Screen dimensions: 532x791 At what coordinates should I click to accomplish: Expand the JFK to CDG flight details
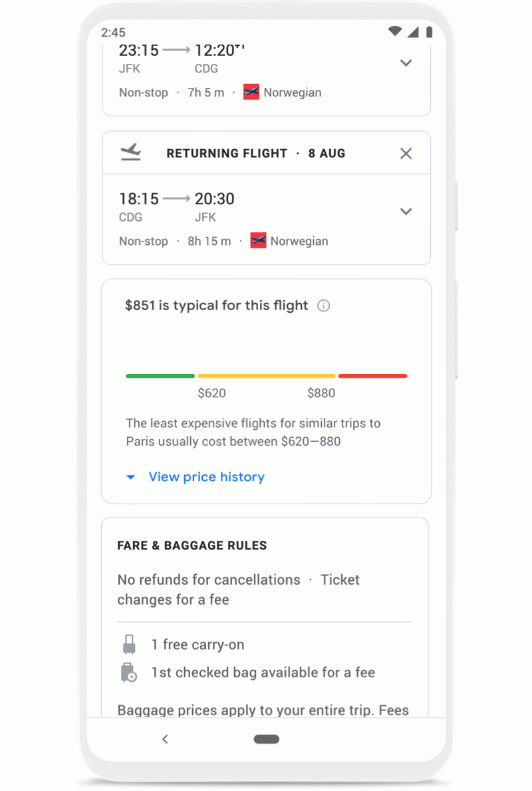click(406, 63)
